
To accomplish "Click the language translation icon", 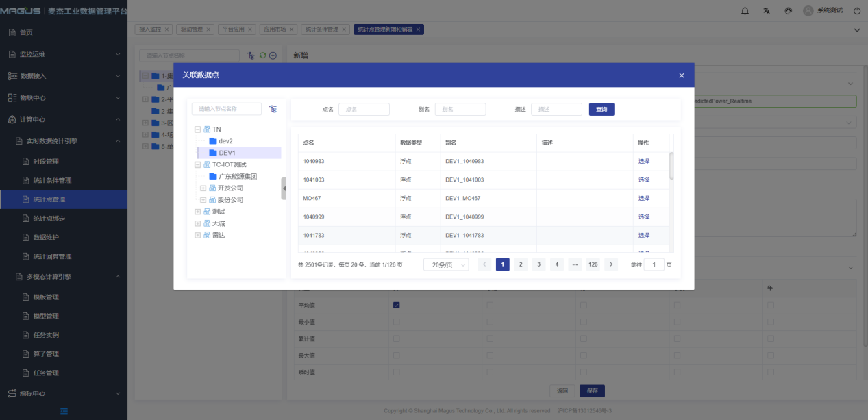I will point(767,11).
